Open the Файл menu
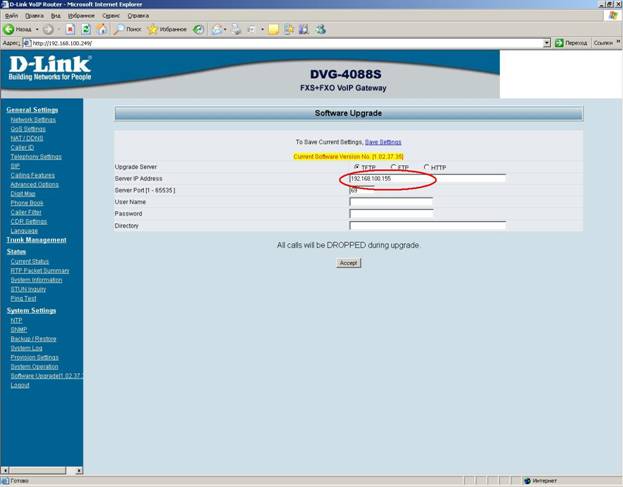623x487 pixels. [11, 16]
